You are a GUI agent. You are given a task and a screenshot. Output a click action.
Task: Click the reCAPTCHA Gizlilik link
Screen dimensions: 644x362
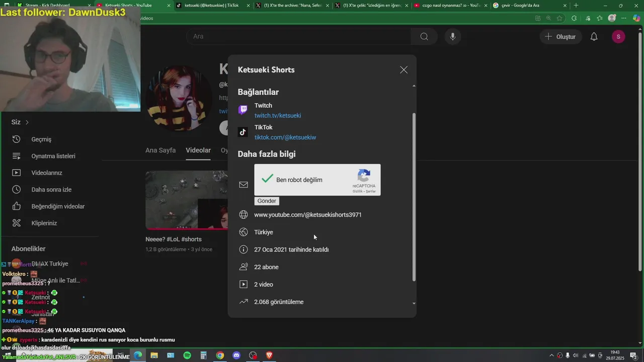point(357,192)
